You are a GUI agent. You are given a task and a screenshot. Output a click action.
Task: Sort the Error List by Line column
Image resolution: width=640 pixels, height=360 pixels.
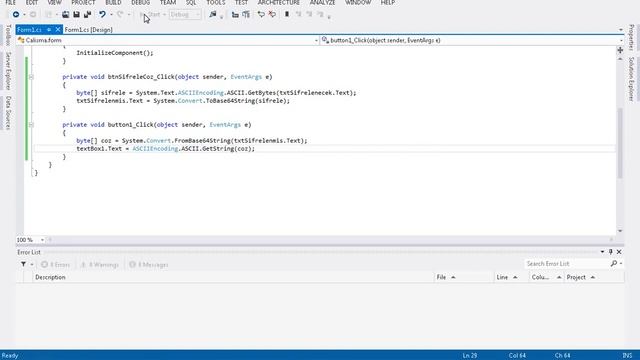(511, 277)
